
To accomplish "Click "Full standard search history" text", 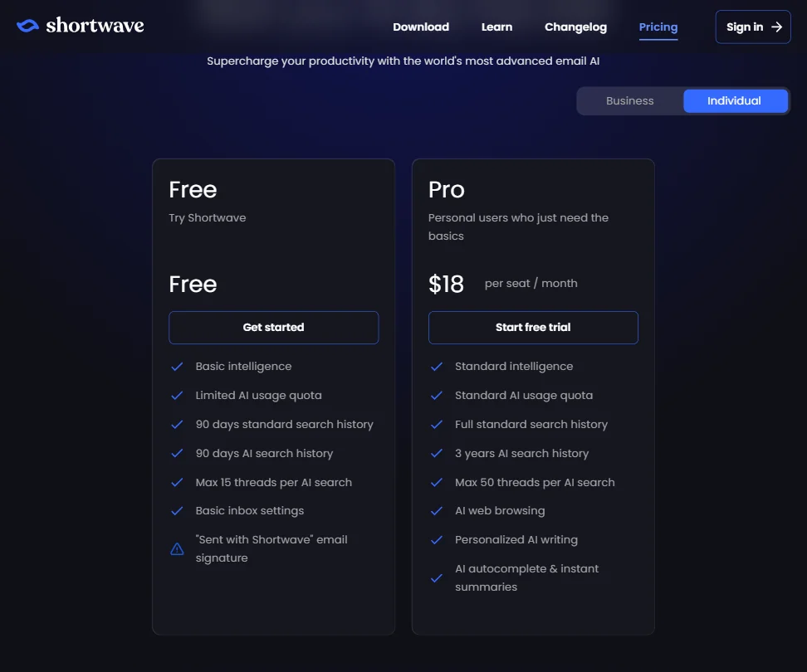I will tap(531, 424).
